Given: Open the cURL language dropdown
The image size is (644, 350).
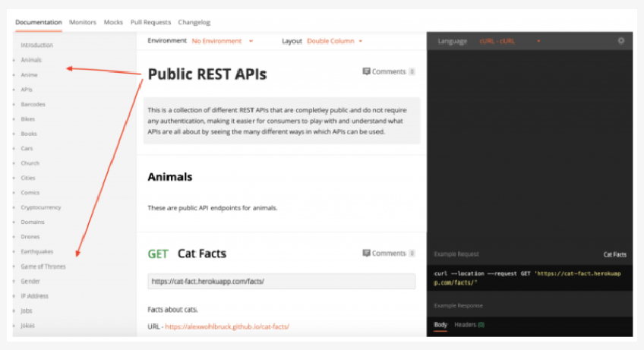Looking at the screenshot, I should tap(509, 41).
